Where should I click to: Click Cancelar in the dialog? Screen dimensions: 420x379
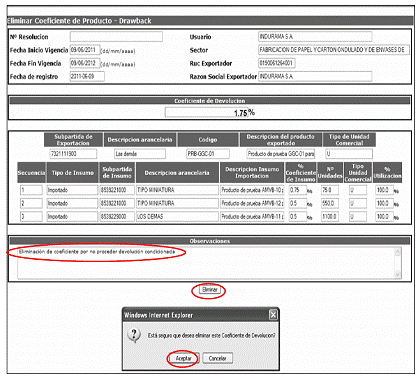[x=217, y=358]
